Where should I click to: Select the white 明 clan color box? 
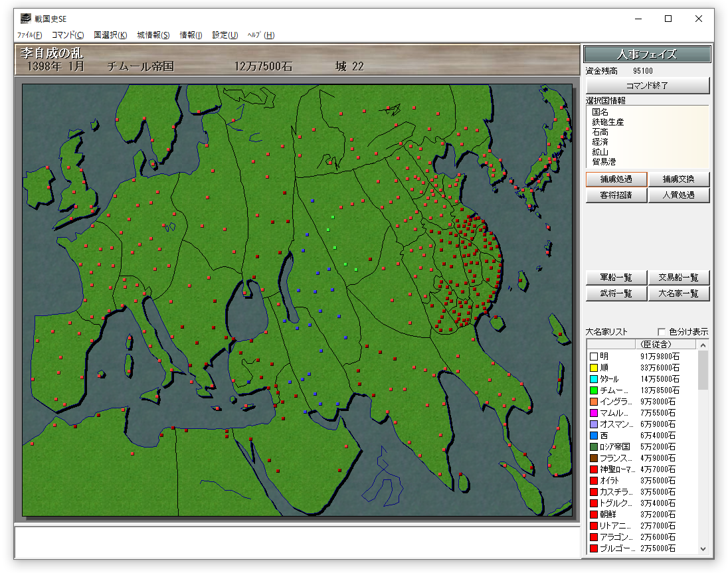[594, 357]
